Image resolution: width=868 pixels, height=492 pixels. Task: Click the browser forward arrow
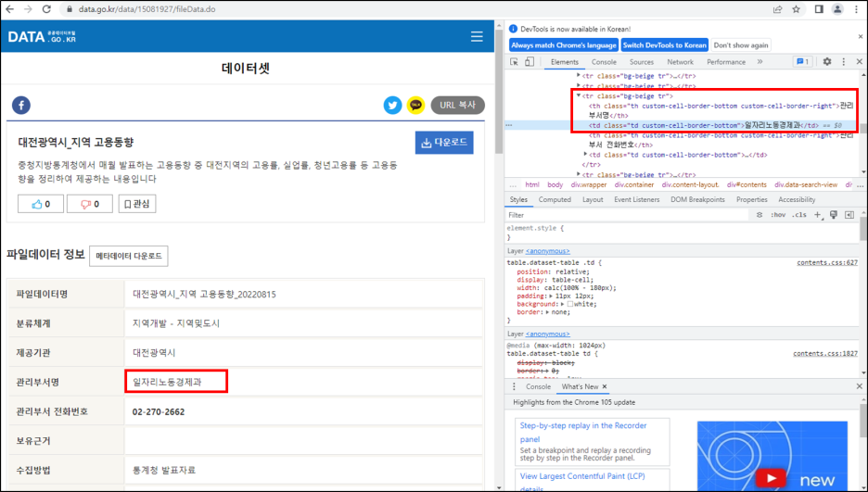coord(28,9)
